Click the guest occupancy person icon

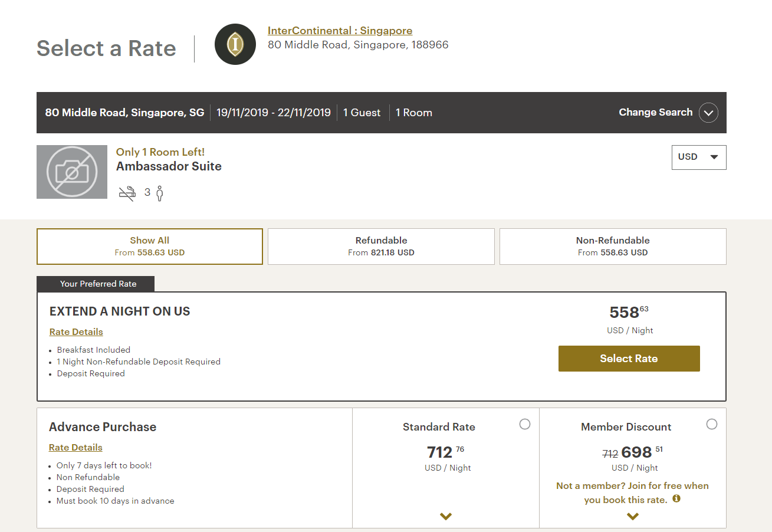[x=159, y=193]
